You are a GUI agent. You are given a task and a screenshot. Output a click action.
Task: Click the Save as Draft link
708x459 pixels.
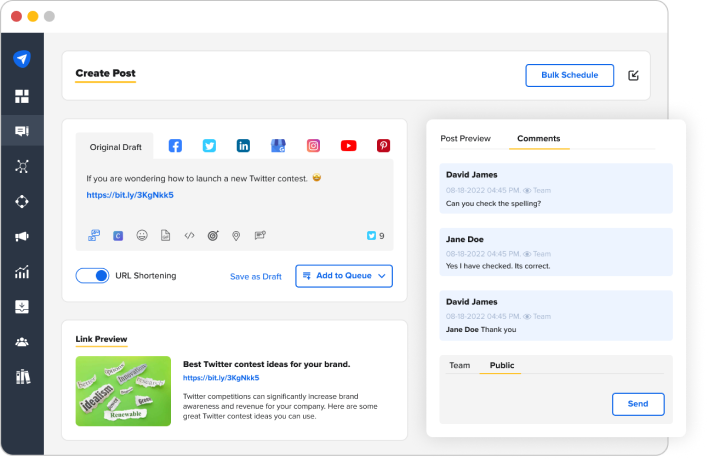(x=256, y=276)
